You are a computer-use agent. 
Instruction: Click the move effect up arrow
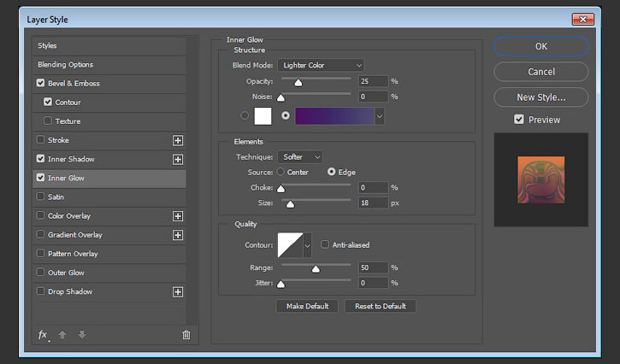[x=62, y=335]
